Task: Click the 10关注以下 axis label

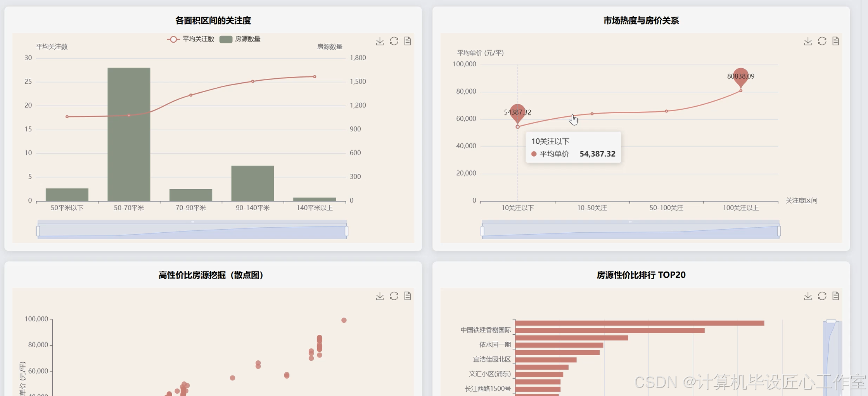Action: (x=517, y=208)
